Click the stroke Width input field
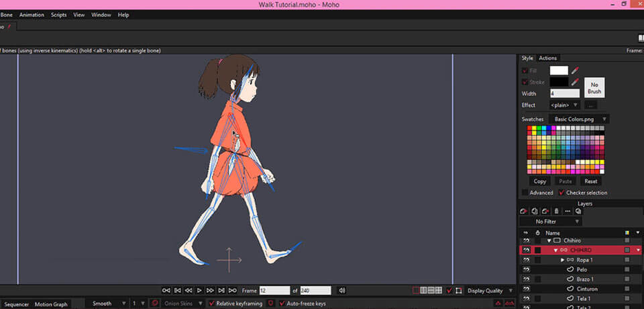The height and width of the screenshot is (309, 644). pos(565,93)
